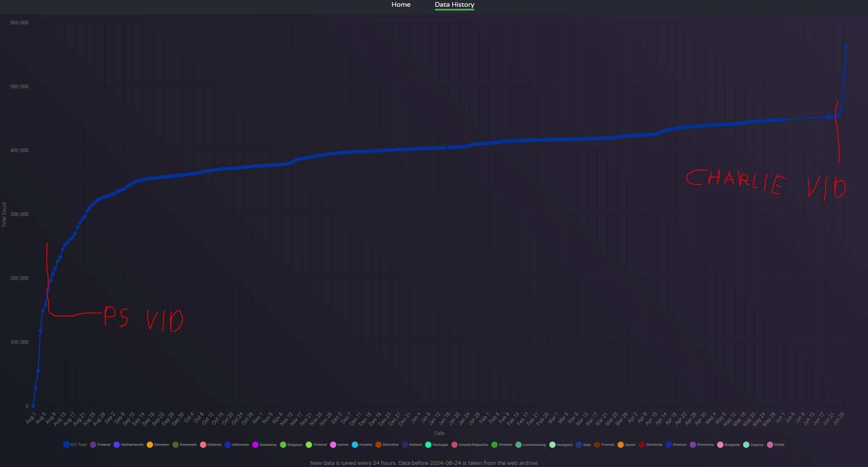Toggle the Ireland legend entry
868x467 pixels.
click(412, 445)
